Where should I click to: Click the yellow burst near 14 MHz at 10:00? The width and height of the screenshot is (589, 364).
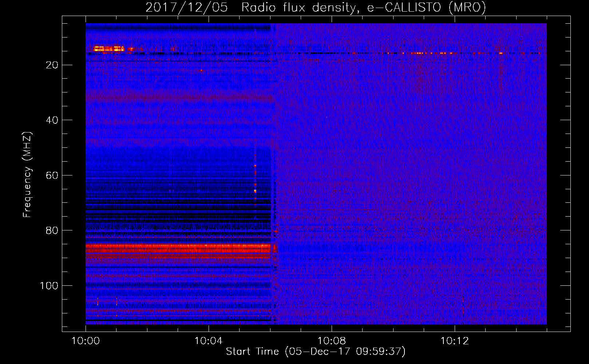(x=108, y=48)
